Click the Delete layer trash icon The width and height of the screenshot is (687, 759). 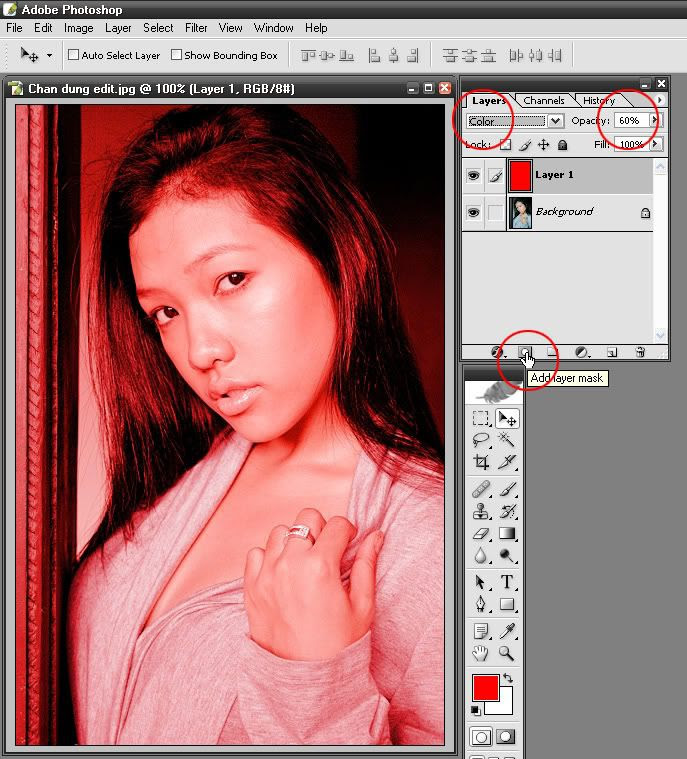tap(640, 352)
